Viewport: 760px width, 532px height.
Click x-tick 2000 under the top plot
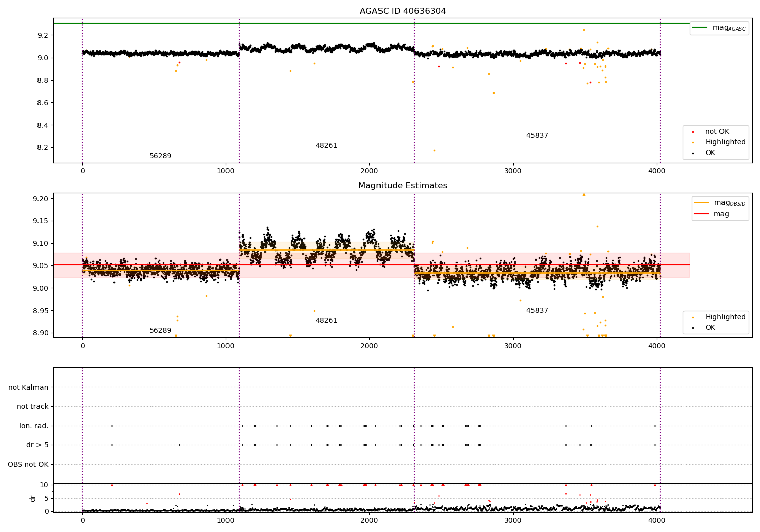(369, 171)
